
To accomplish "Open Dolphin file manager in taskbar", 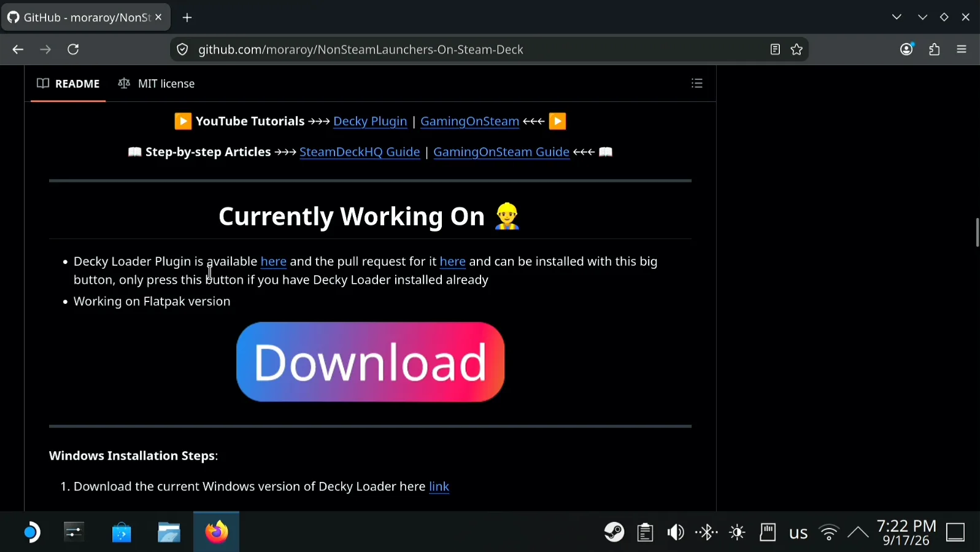I will (169, 532).
